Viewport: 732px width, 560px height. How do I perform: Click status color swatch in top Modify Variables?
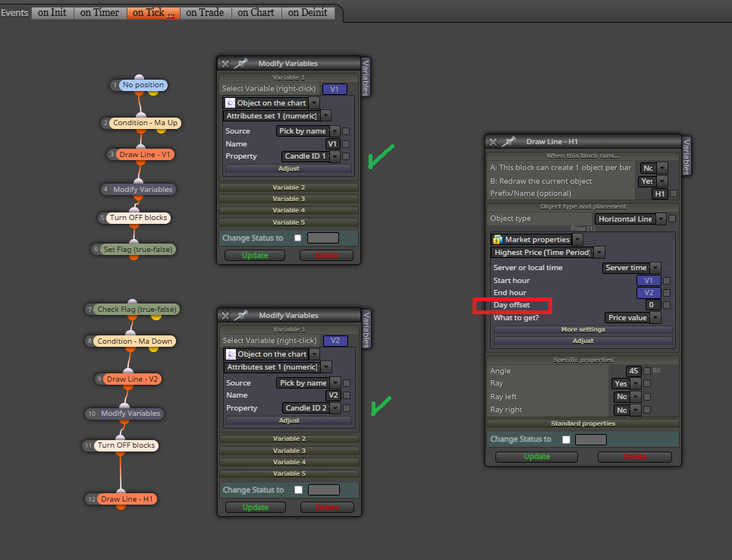tap(323, 238)
